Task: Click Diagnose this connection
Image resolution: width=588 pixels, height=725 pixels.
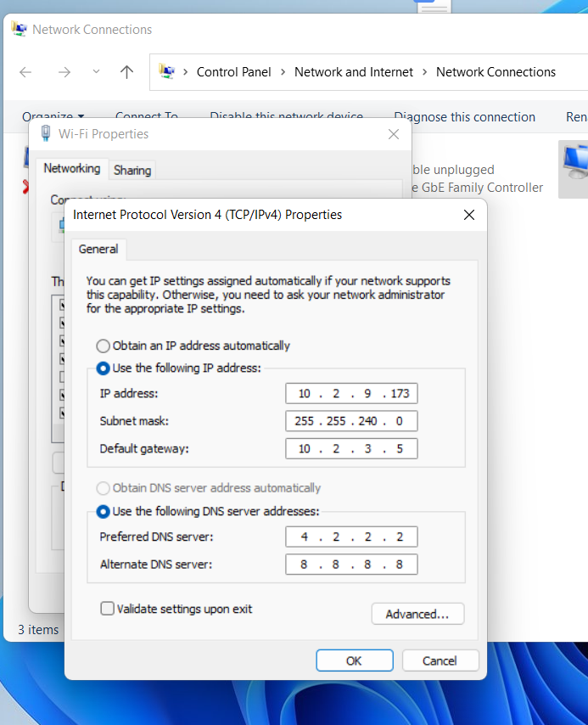Action: click(465, 117)
